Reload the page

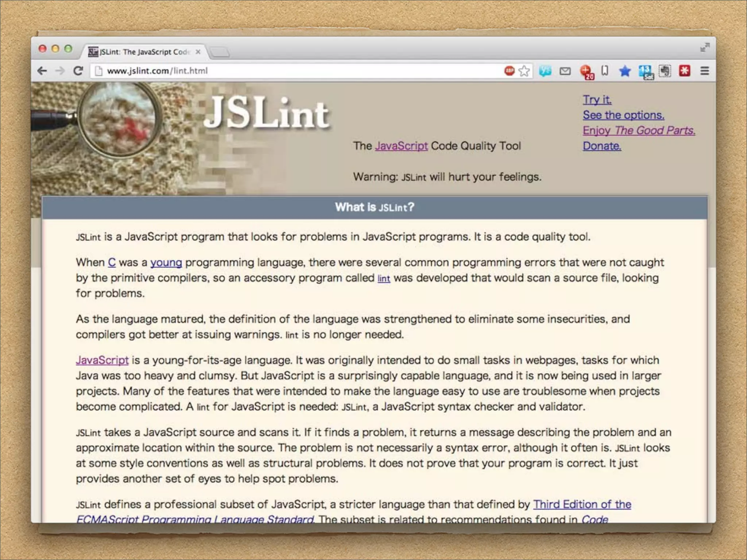(x=78, y=71)
